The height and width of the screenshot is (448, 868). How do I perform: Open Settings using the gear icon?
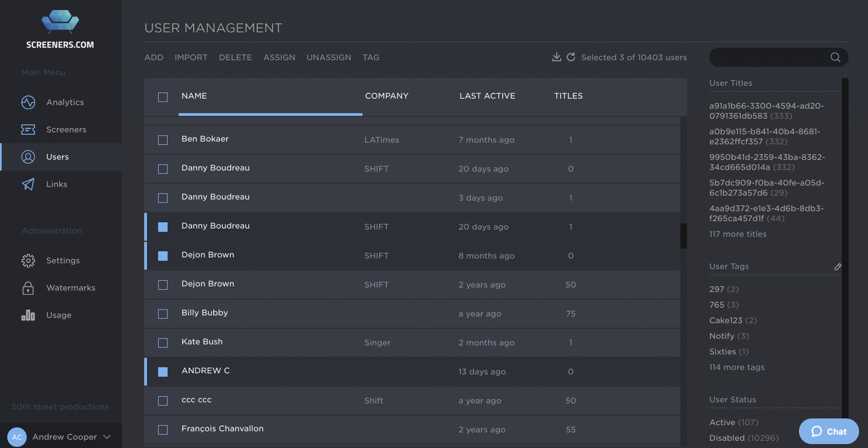tap(28, 261)
